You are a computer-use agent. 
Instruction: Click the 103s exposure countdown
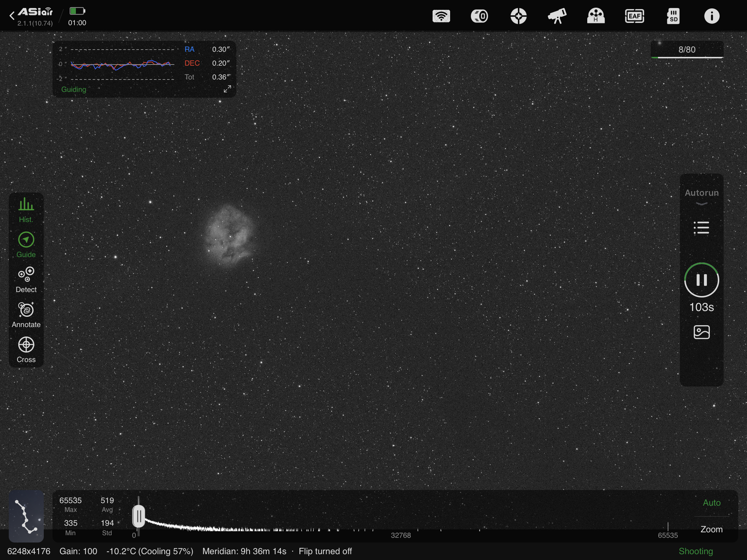point(702,307)
